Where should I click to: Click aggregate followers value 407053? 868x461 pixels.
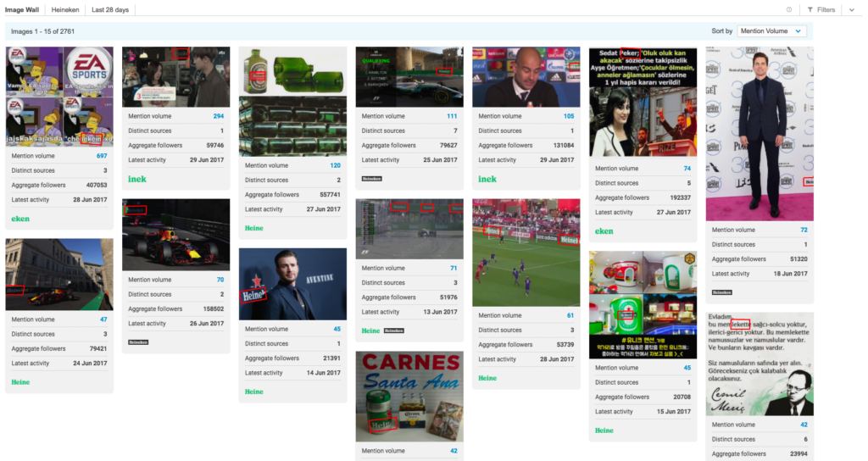point(97,186)
